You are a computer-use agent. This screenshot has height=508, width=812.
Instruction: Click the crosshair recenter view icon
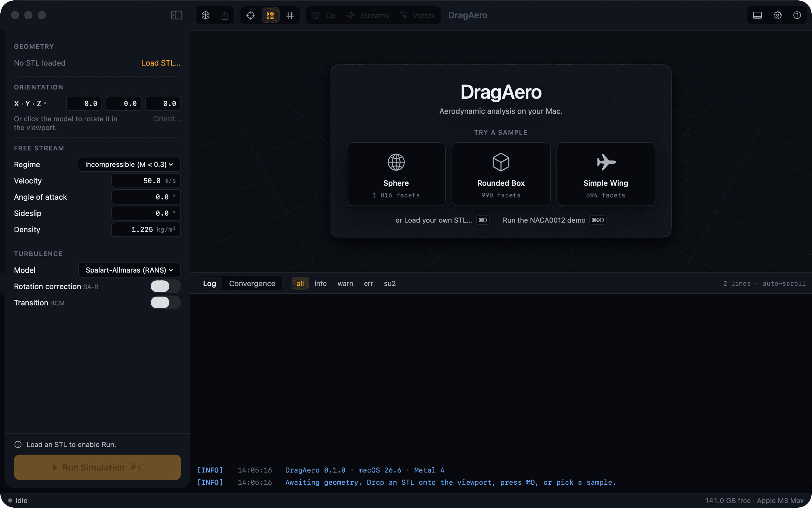pos(251,15)
